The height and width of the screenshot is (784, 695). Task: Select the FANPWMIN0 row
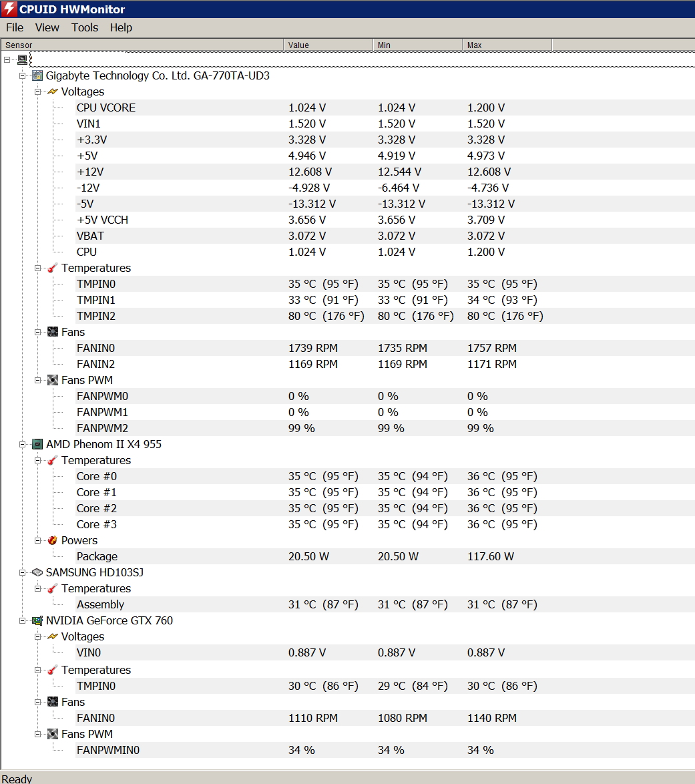(x=385, y=750)
